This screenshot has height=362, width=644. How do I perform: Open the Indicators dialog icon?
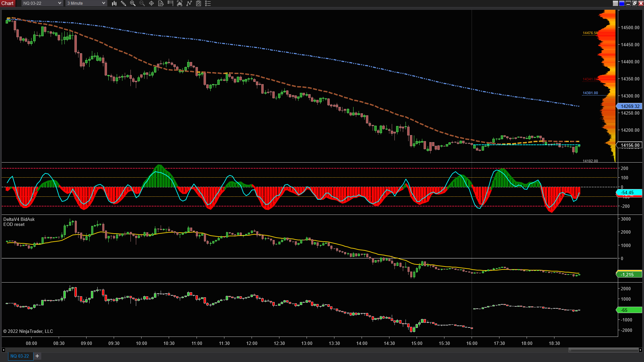pyautogui.click(x=180, y=3)
